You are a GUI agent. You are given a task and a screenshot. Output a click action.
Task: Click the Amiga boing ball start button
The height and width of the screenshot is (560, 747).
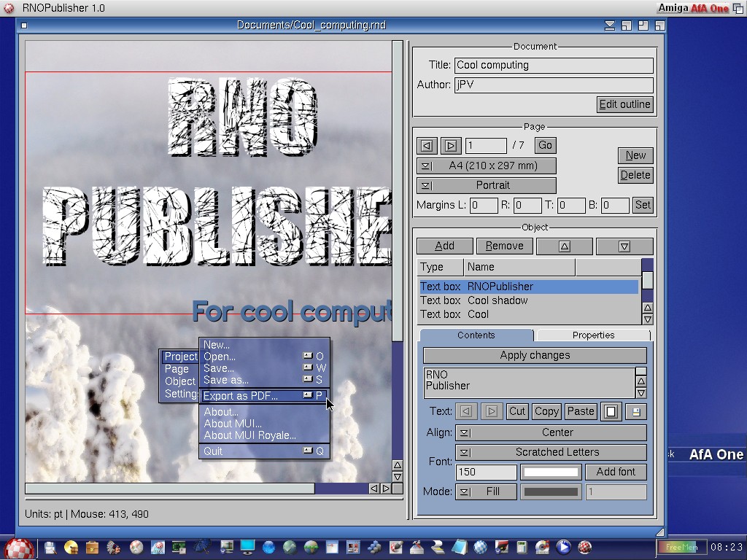click(19, 547)
